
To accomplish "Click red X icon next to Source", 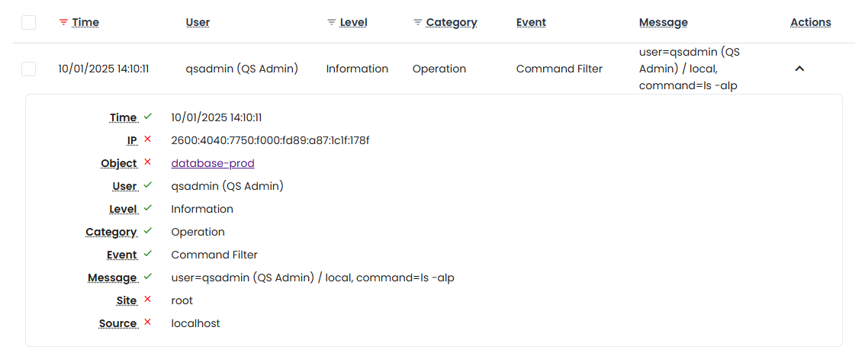I will pos(148,323).
